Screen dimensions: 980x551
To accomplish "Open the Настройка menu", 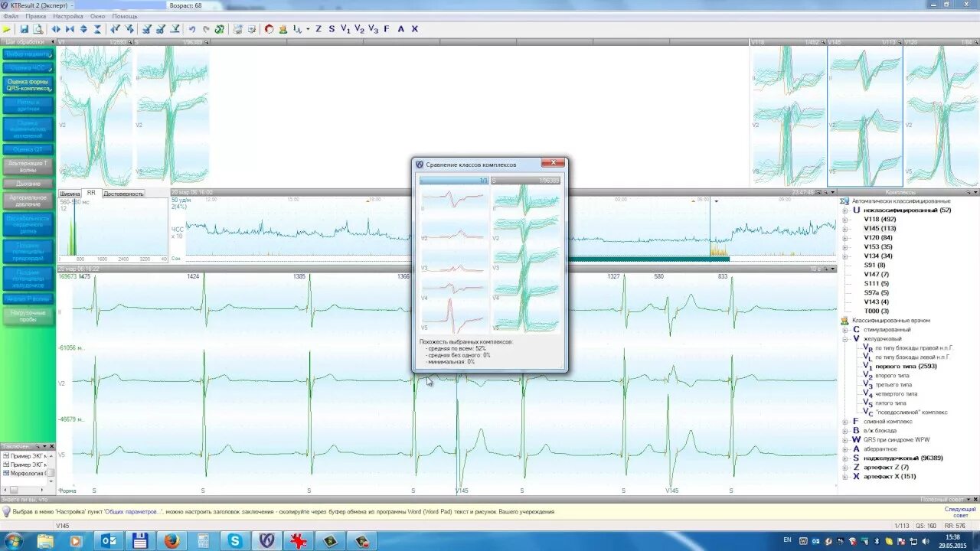I will (68, 16).
